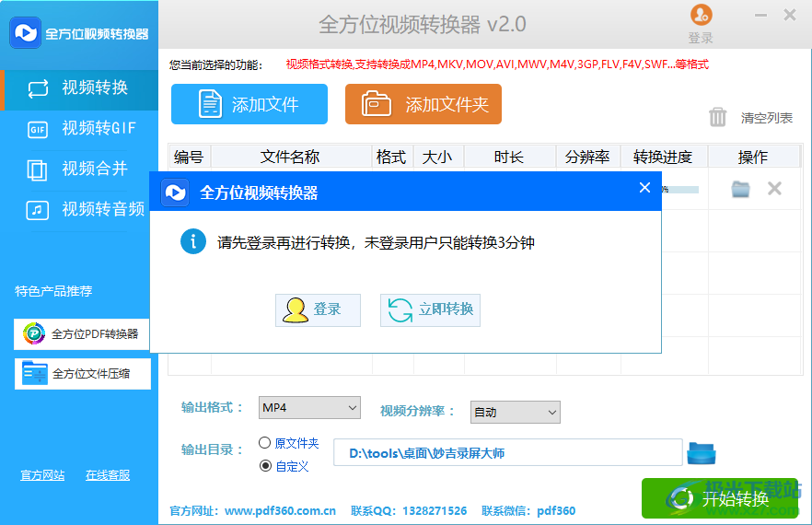The height and width of the screenshot is (525, 812).
Task: Click the 添加文件夹 button
Action: [x=423, y=104]
